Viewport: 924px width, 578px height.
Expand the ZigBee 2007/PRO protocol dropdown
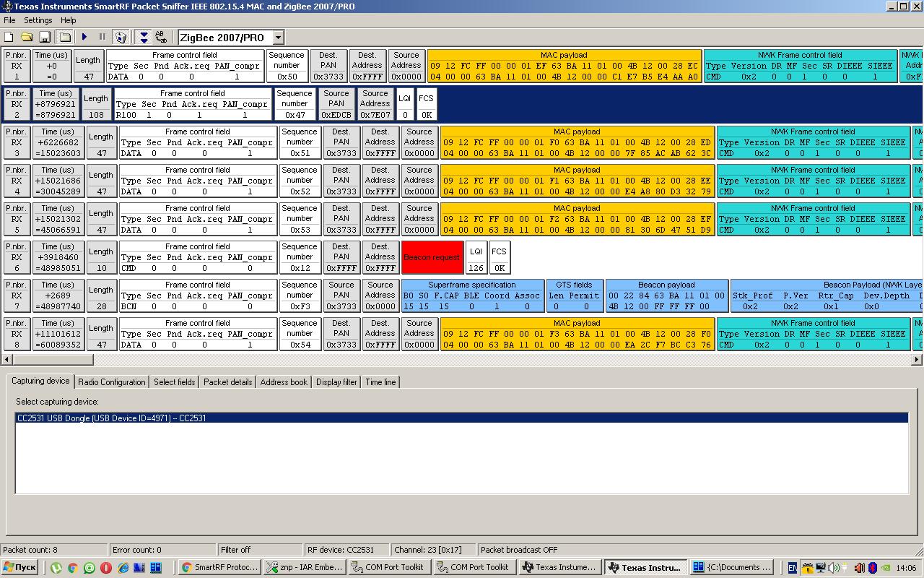coord(278,38)
